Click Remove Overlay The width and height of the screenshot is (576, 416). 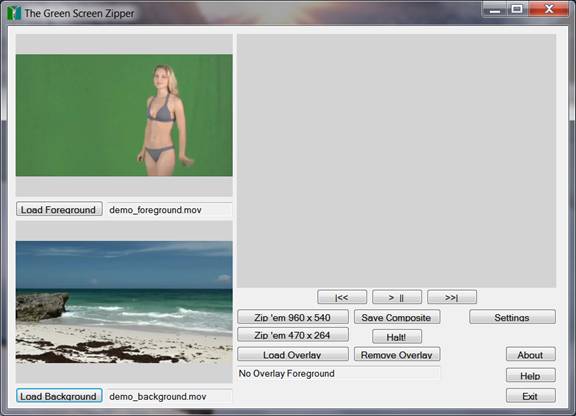point(397,355)
